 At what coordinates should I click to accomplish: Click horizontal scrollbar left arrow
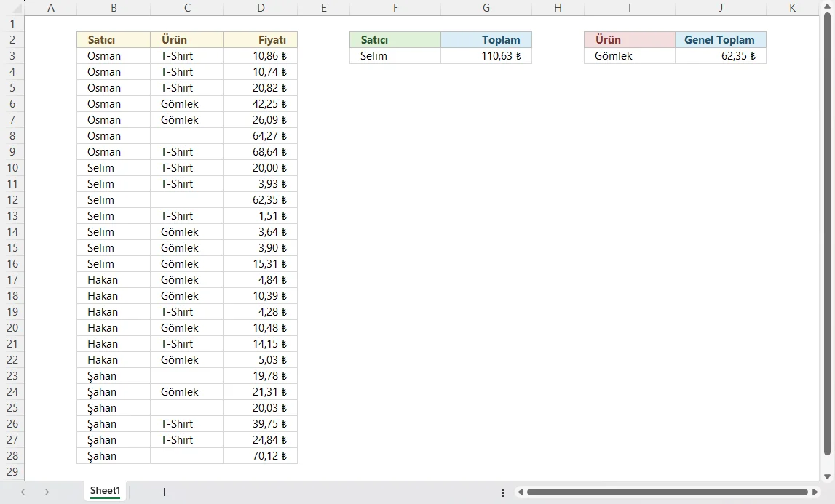[x=521, y=492]
